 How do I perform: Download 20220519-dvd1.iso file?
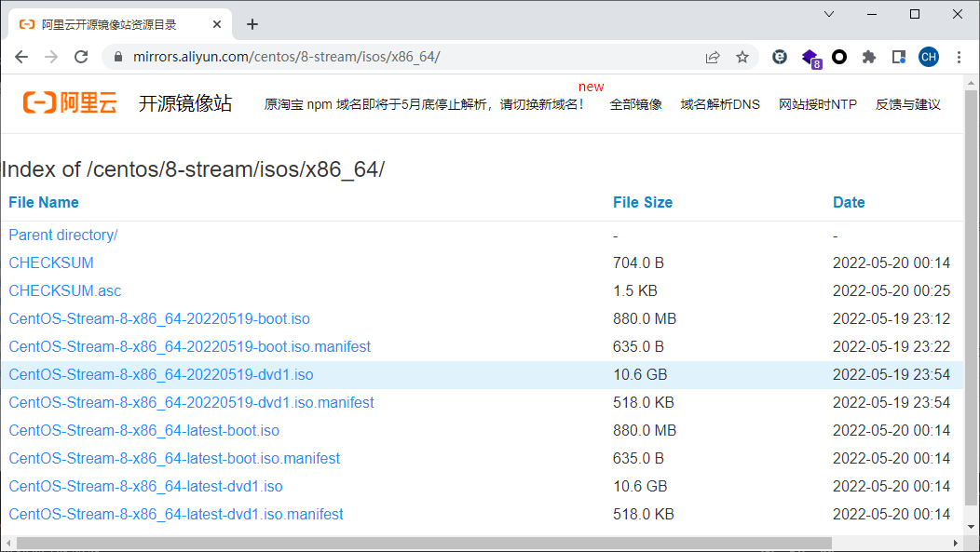tap(161, 374)
